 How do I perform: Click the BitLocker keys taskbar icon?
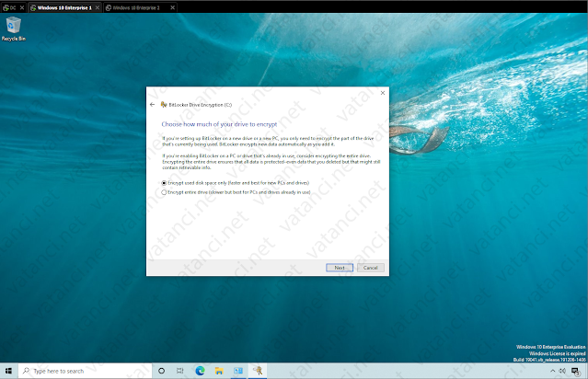[x=258, y=371]
